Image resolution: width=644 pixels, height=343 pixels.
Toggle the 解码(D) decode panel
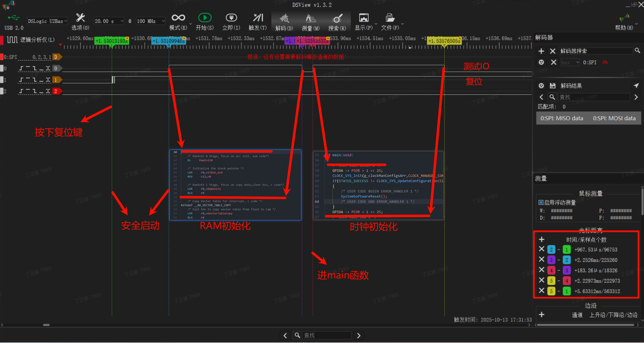coord(284,21)
